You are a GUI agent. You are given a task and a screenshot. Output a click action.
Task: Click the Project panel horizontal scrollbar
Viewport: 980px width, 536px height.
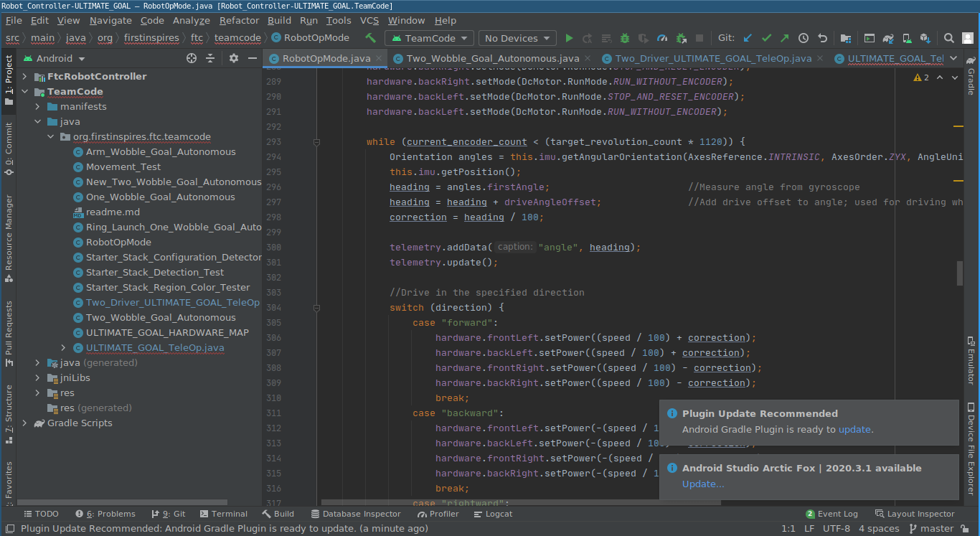click(x=122, y=503)
